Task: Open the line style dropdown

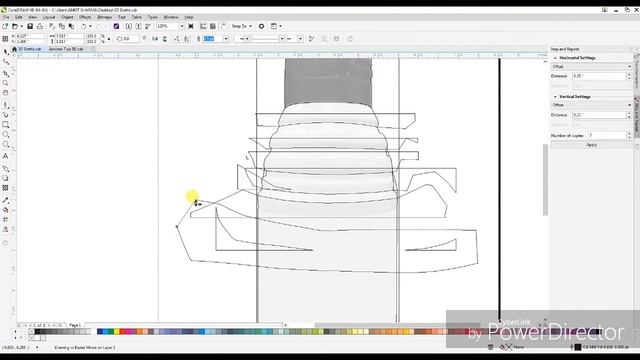Action: pos(282,39)
